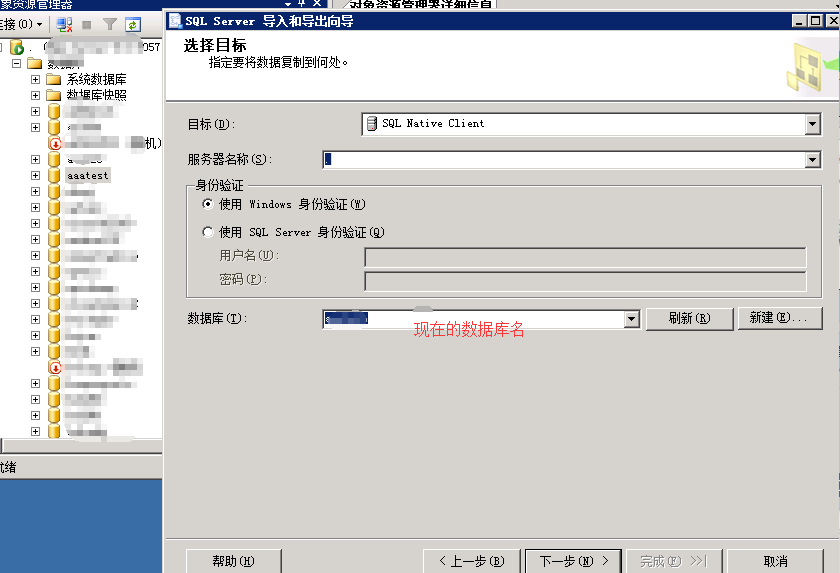Click the aaatest database cylinder icon
The width and height of the screenshot is (840, 573).
54,176
